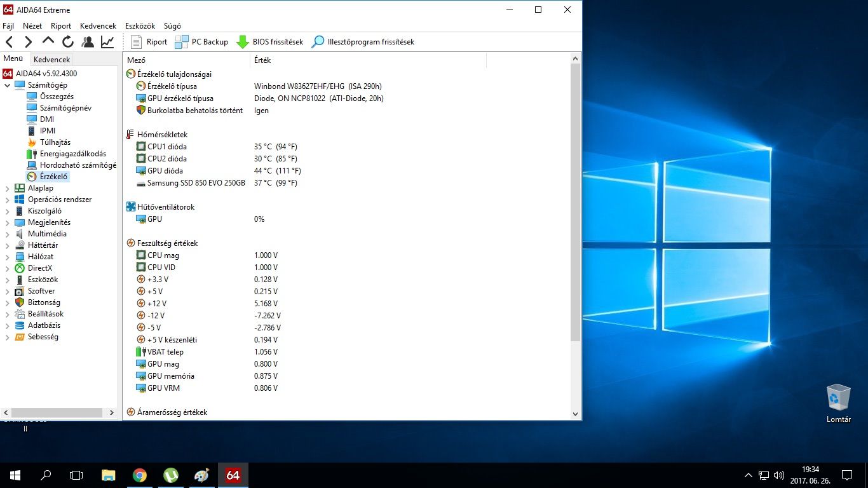Click the vertical scrollbar of sensor list
This screenshot has width=868, height=488.
tap(576, 203)
